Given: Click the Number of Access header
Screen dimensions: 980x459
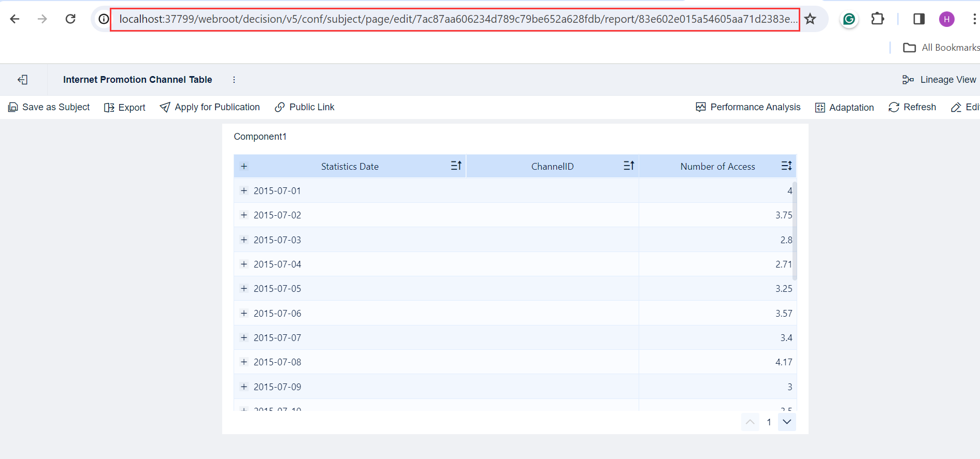Looking at the screenshot, I should [717, 167].
